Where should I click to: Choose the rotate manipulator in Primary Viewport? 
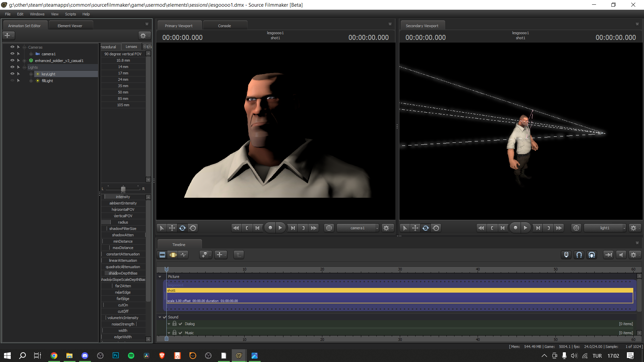tap(182, 228)
